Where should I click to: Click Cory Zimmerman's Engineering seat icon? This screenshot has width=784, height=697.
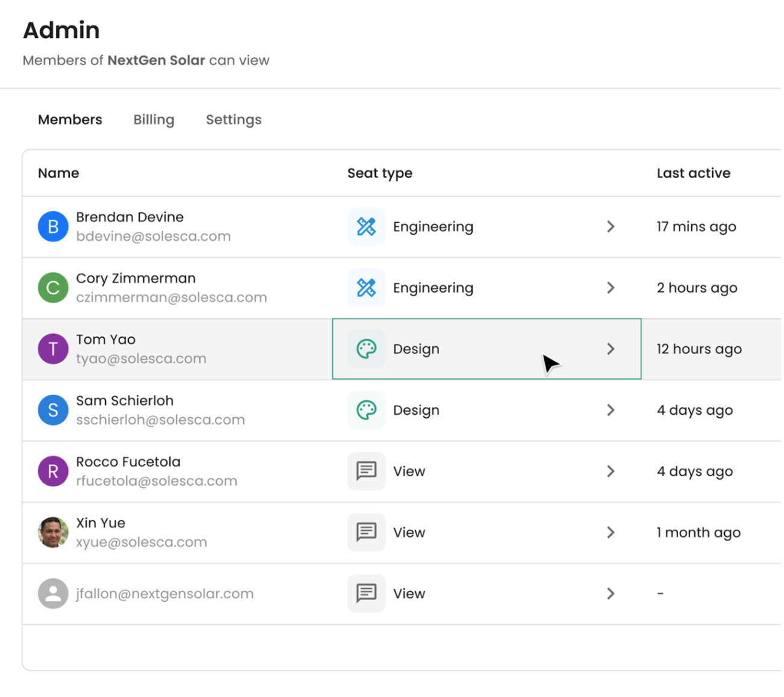[366, 288]
